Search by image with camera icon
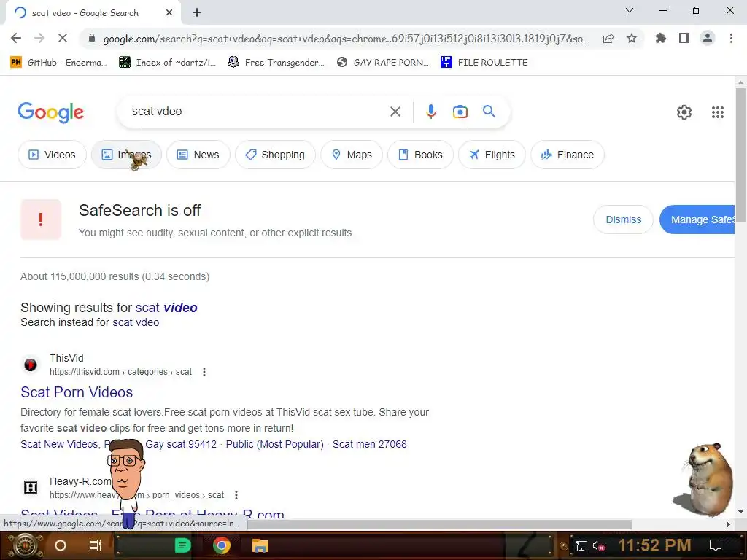This screenshot has width=747, height=560. coord(460,112)
